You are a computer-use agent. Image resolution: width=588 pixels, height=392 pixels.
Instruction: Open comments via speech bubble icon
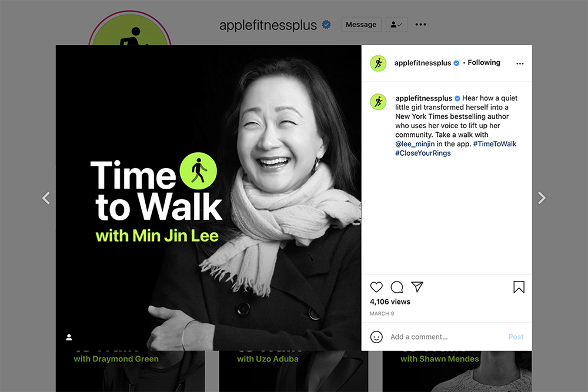point(397,287)
